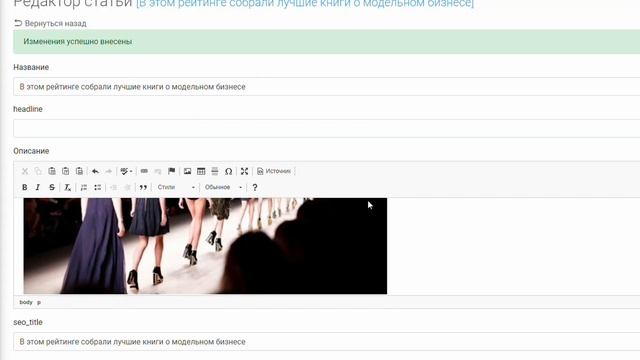Click the Paste icon in editor toolbar
640x360 pixels.
coord(52,171)
